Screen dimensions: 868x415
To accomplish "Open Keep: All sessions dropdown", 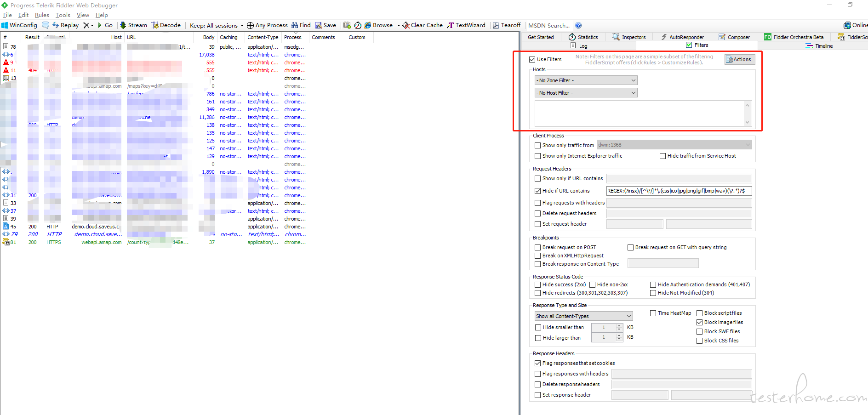I will coord(217,25).
